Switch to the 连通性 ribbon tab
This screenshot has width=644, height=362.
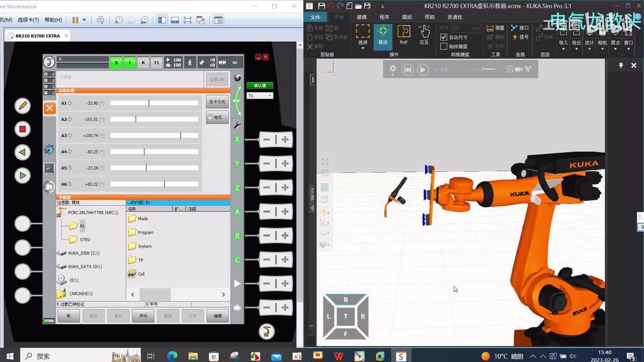coord(455,17)
